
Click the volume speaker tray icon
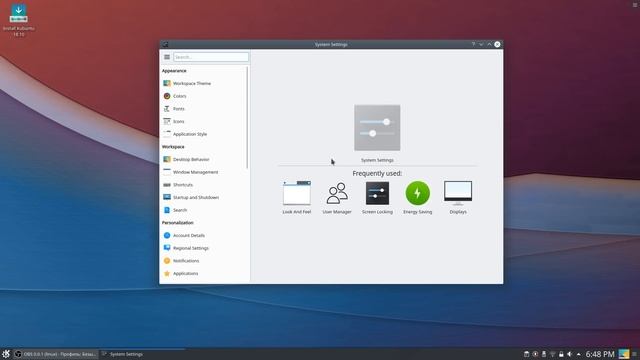570,354
